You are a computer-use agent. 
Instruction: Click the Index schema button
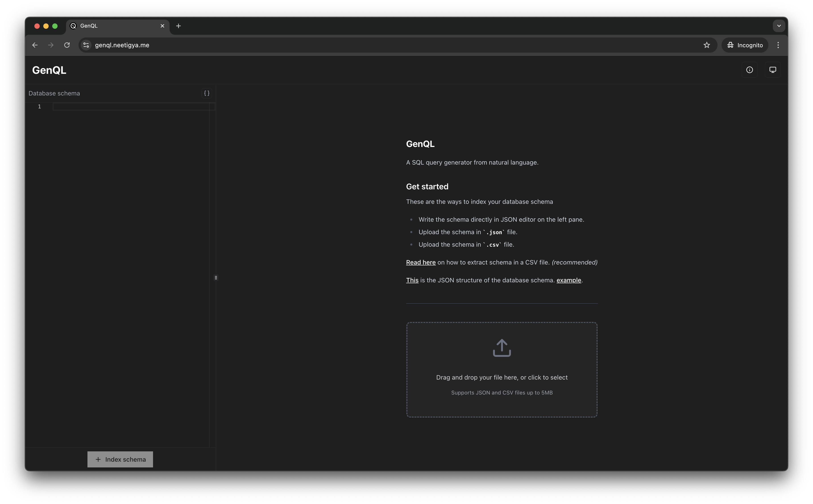click(x=120, y=459)
